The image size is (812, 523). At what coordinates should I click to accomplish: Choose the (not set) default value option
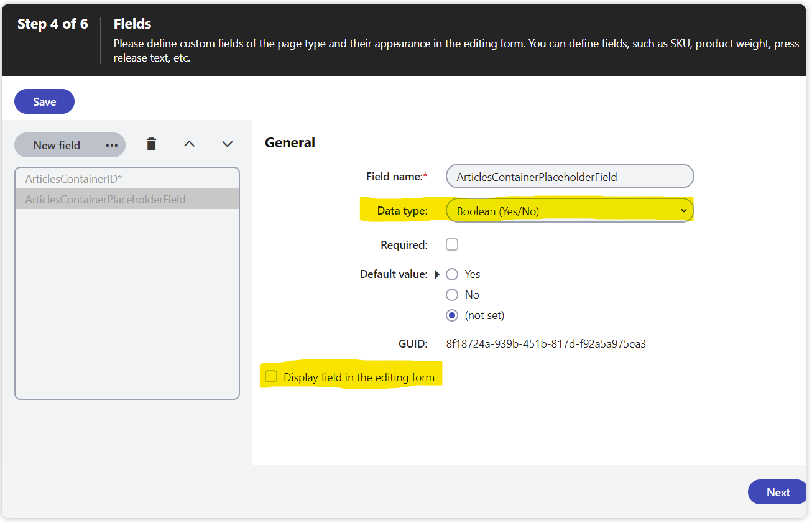452,315
